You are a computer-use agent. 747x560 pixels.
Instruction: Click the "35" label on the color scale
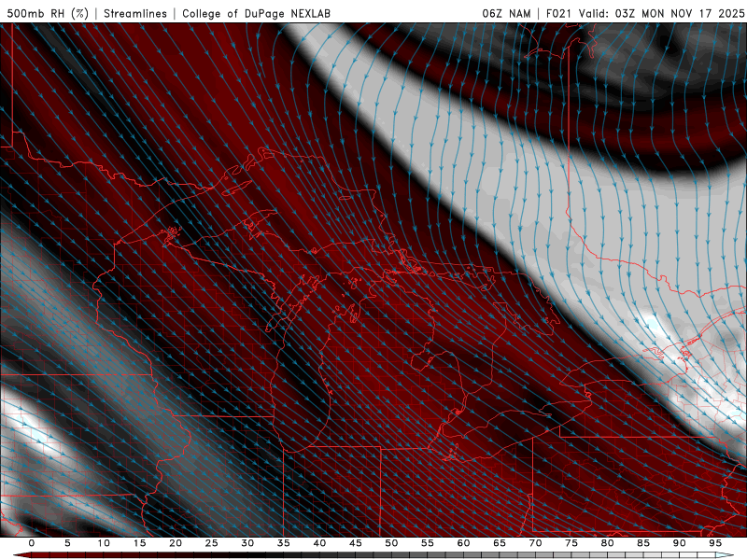click(284, 543)
